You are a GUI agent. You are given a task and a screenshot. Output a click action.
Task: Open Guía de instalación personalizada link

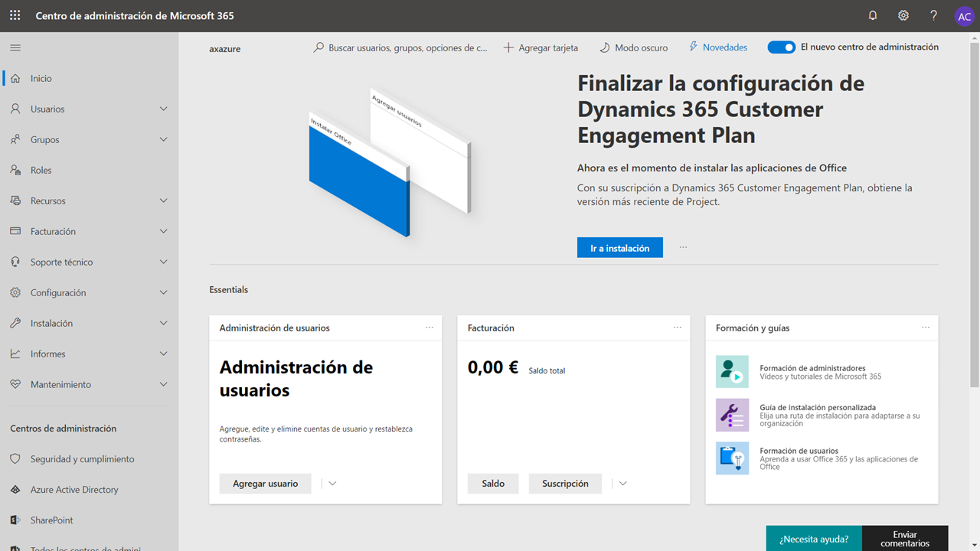coord(818,408)
